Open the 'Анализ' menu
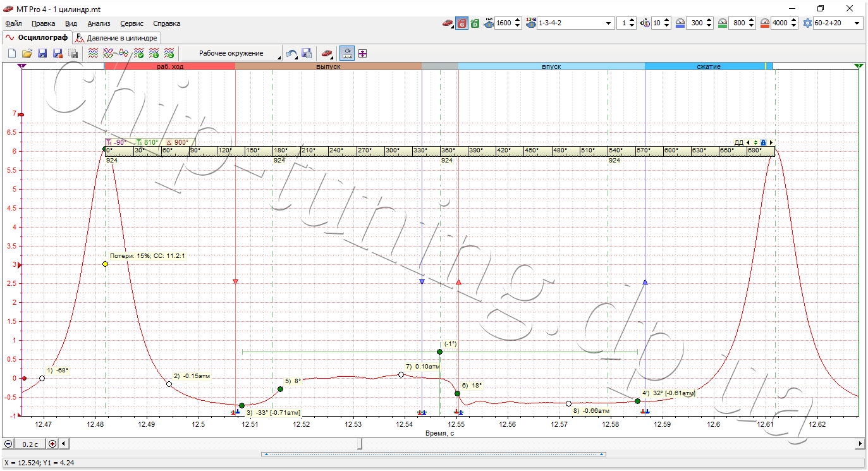This screenshot has width=868, height=471. coord(99,23)
